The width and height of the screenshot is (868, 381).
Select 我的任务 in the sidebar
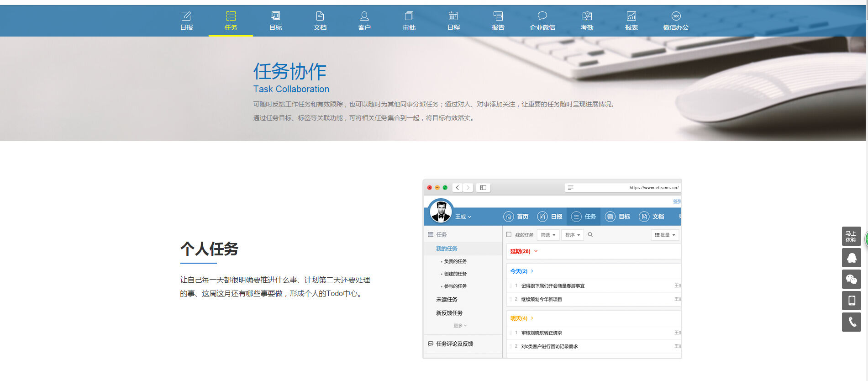pos(447,249)
